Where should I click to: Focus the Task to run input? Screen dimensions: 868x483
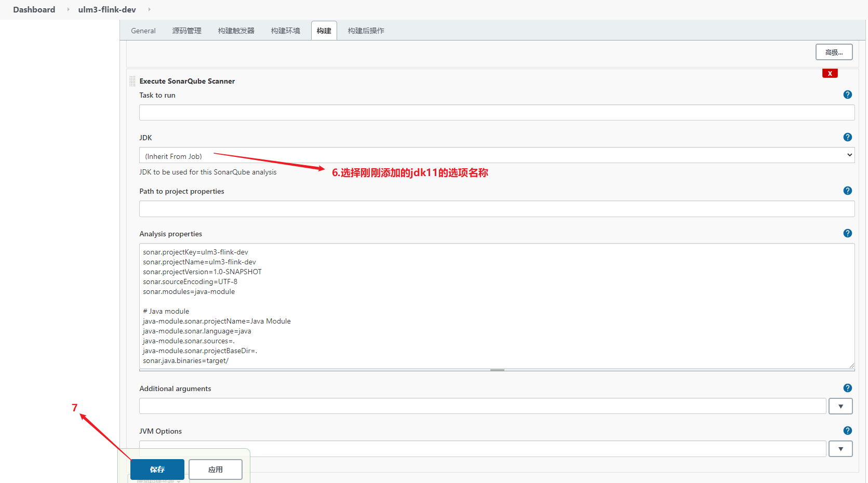497,113
